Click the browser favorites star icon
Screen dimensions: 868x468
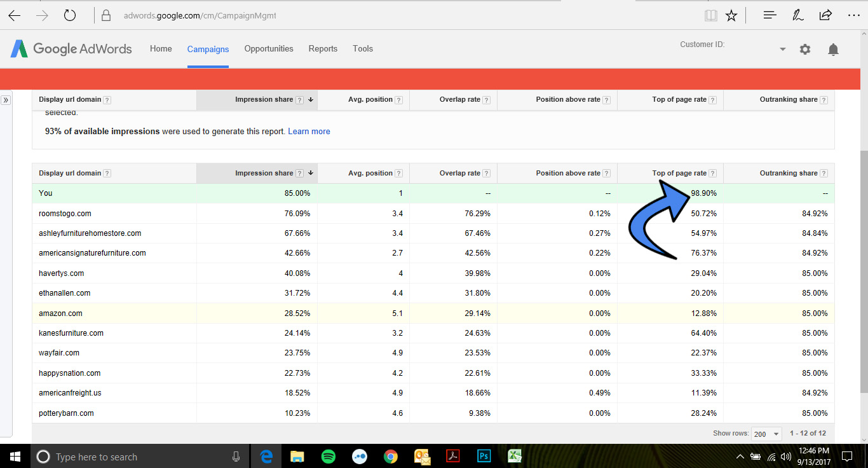click(731, 15)
